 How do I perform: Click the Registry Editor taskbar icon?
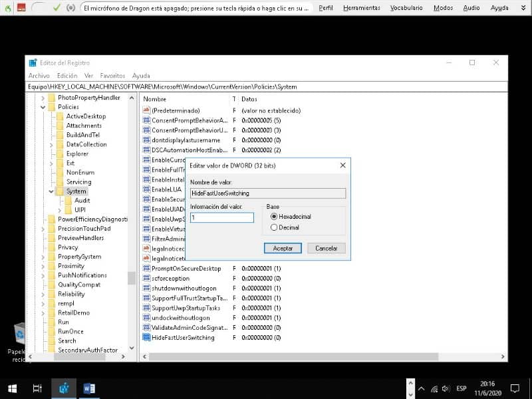[x=63, y=388]
